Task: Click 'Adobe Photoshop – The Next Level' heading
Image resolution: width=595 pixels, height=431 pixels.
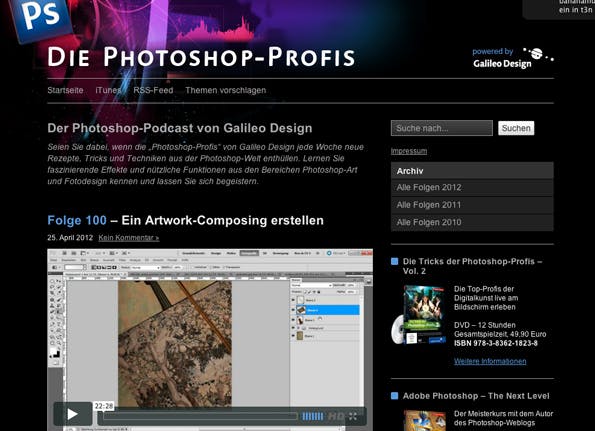Action: coord(476,396)
